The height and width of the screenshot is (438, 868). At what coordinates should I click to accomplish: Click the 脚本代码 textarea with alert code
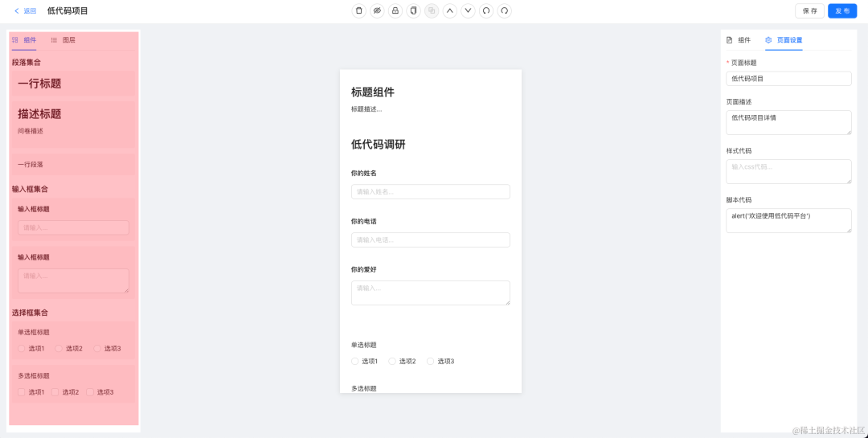tap(788, 220)
